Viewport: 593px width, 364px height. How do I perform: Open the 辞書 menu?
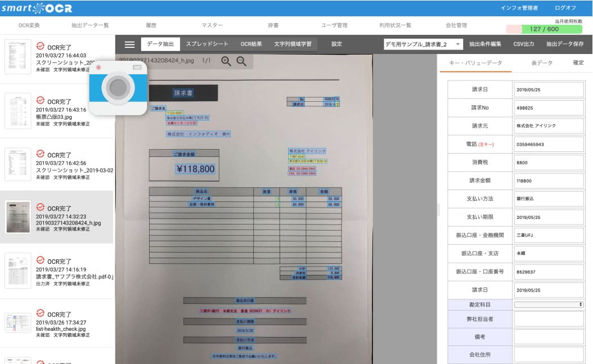[x=273, y=25]
